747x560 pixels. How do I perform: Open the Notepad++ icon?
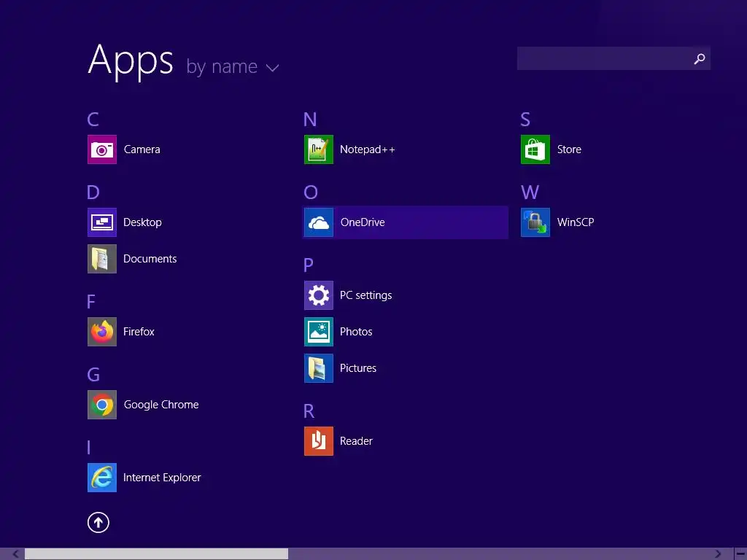[x=319, y=149]
